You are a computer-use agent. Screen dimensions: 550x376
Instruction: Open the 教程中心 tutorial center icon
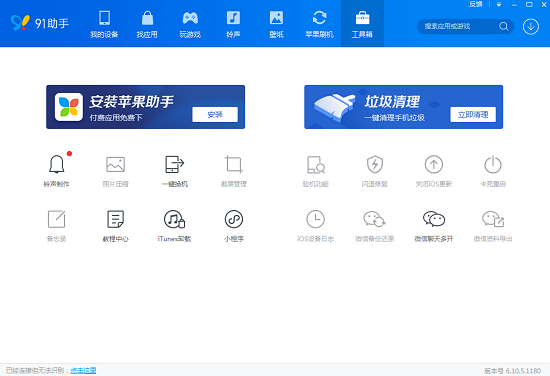115,219
